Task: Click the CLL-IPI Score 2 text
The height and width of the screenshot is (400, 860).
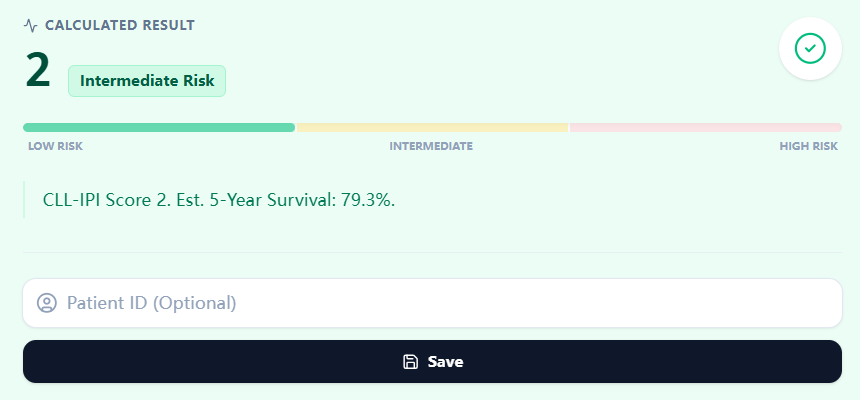Action: click(x=105, y=199)
